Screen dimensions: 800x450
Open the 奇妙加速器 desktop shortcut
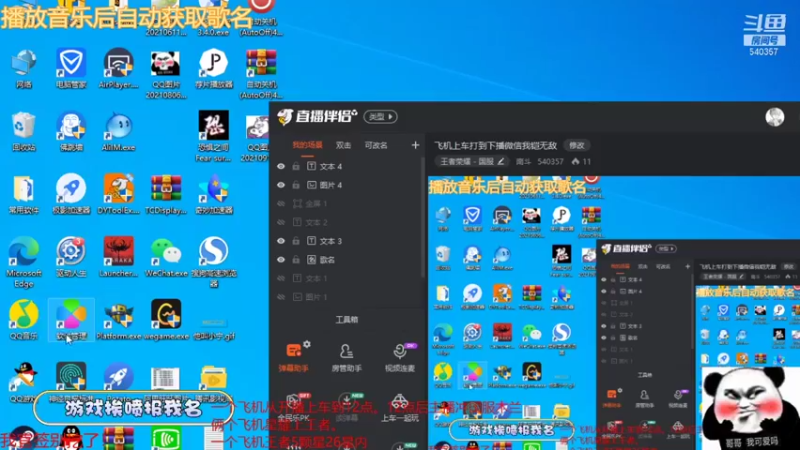pos(214,194)
